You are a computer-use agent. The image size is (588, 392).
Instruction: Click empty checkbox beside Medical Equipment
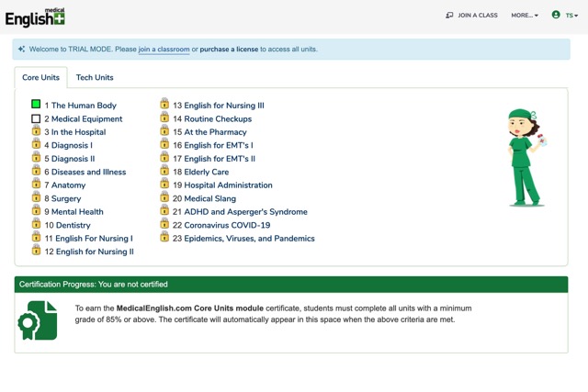(x=36, y=118)
